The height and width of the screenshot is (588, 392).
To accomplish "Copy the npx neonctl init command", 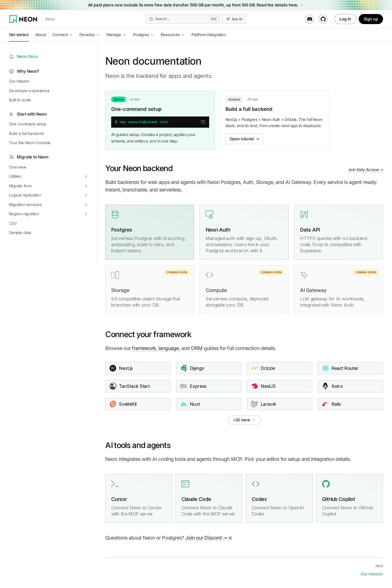I will tap(203, 122).
